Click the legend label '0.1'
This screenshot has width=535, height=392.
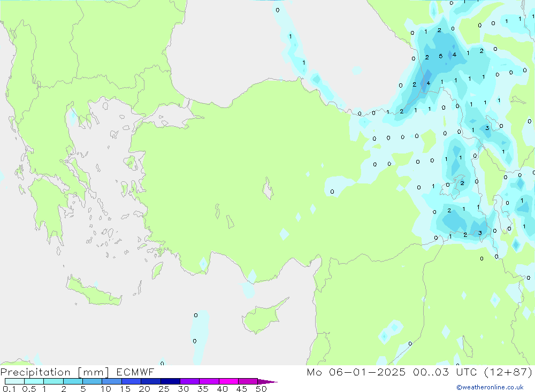tap(9, 389)
